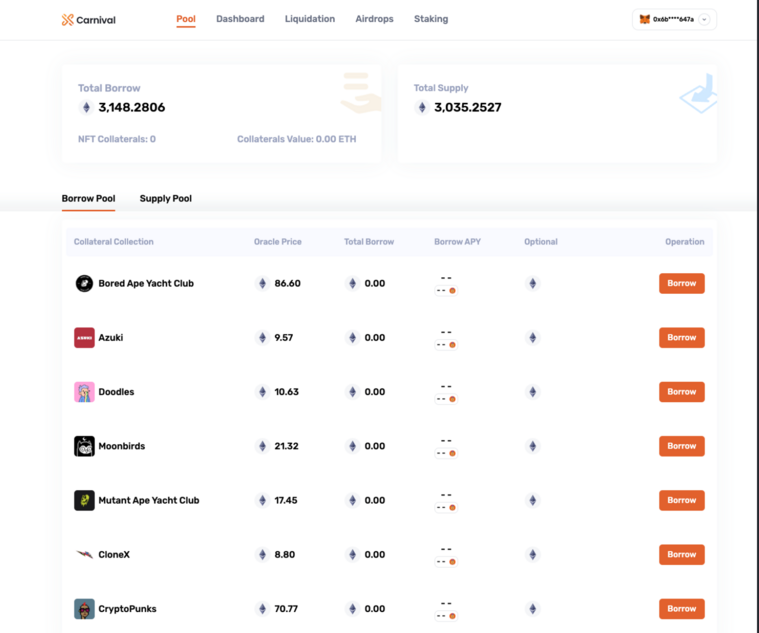Click the Total Borrow value 3,148.2806
Viewport: 759px width, 633px height.
pyautogui.click(x=132, y=107)
